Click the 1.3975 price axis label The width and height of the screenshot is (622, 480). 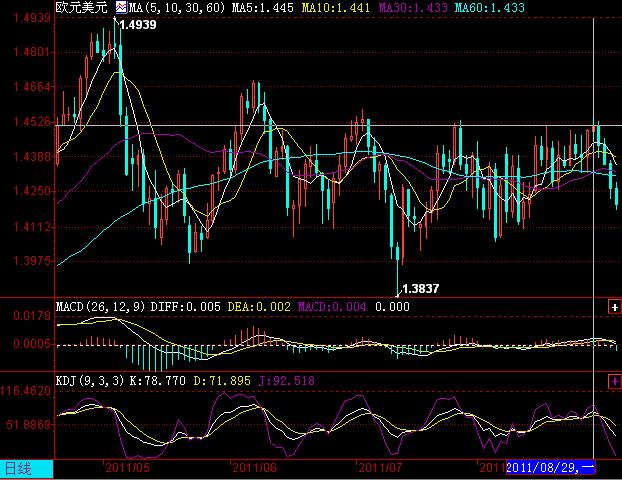pos(32,261)
